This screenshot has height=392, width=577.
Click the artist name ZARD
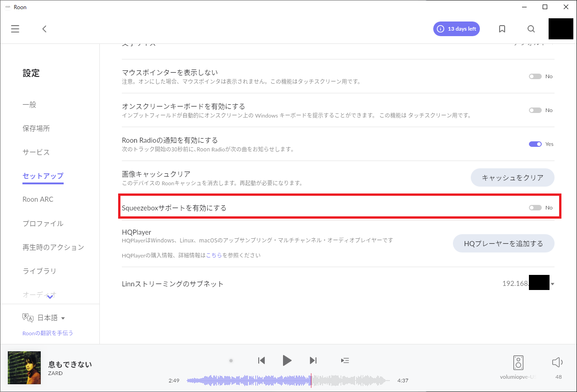[55, 373]
